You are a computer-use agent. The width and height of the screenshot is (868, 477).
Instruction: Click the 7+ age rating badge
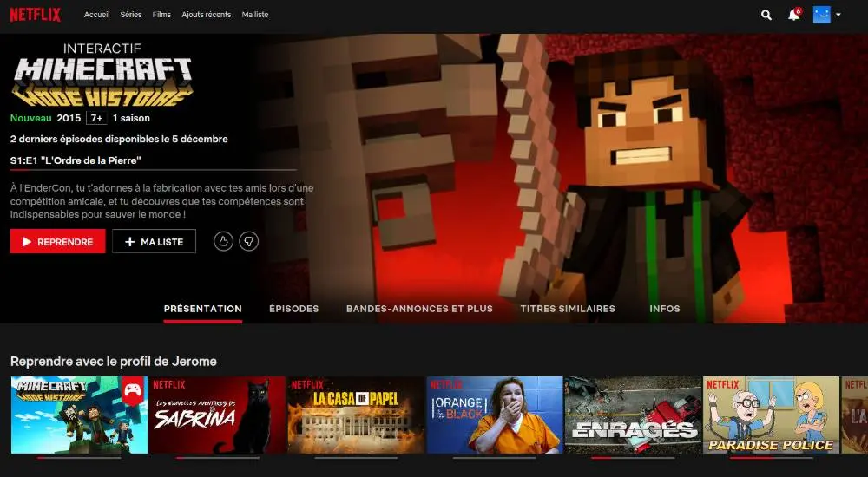97,118
